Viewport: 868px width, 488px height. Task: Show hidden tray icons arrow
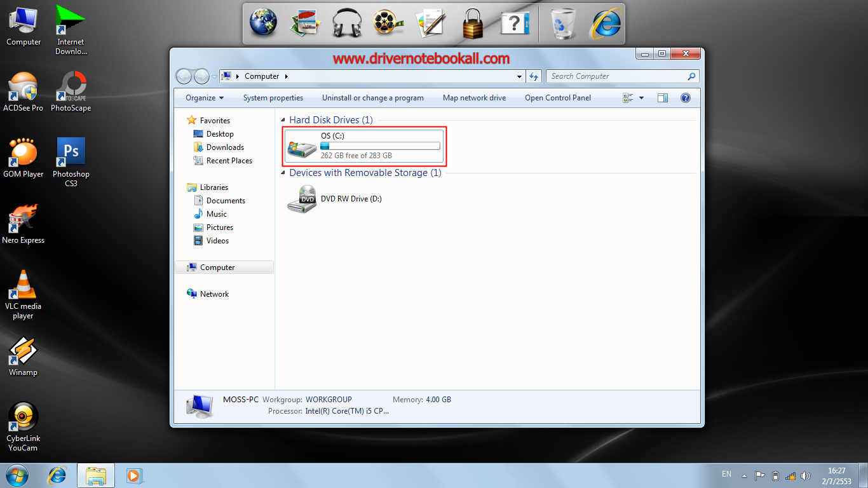pyautogui.click(x=745, y=475)
